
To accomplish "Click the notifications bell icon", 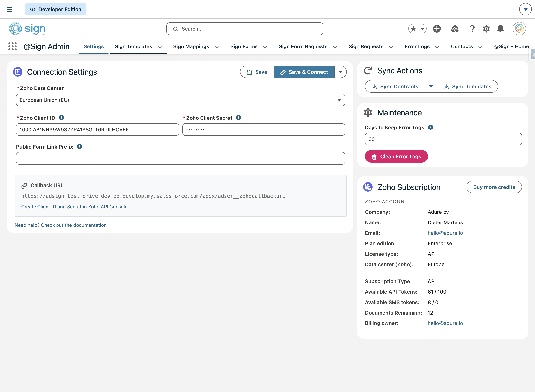I will (500, 29).
